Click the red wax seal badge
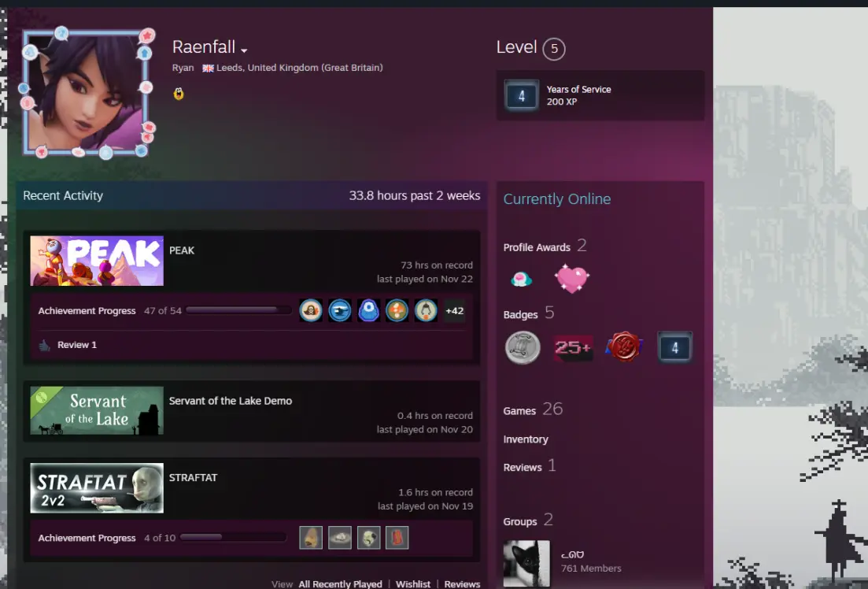The height and width of the screenshot is (589, 868). [624, 347]
